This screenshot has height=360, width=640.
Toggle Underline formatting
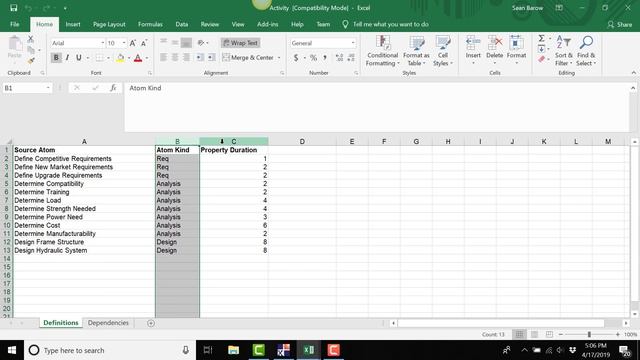[x=78, y=58]
